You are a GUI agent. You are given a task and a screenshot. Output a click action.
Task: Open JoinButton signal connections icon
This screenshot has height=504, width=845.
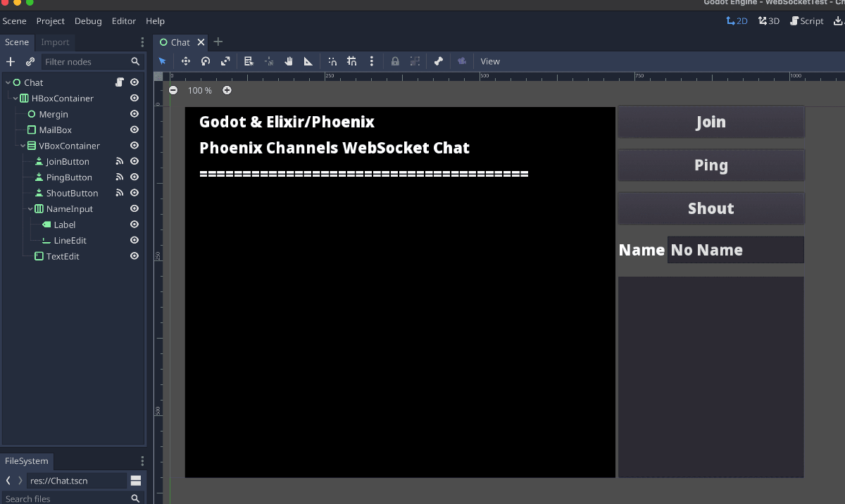point(120,161)
